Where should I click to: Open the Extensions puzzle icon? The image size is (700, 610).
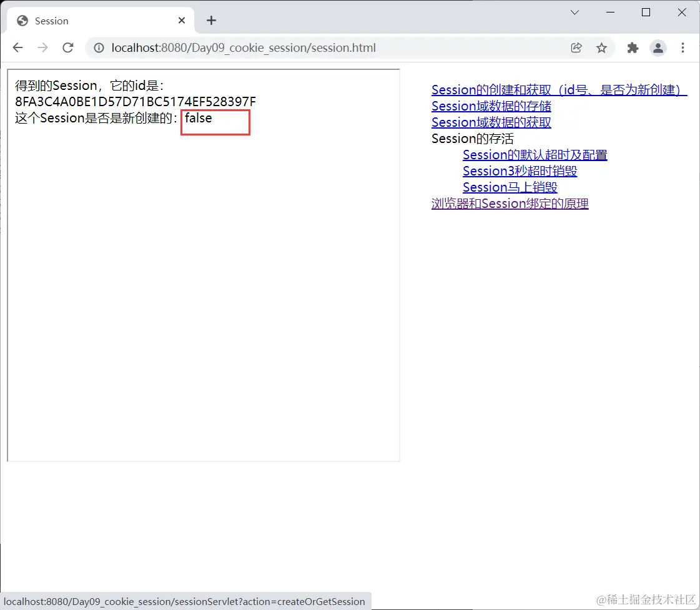point(633,47)
